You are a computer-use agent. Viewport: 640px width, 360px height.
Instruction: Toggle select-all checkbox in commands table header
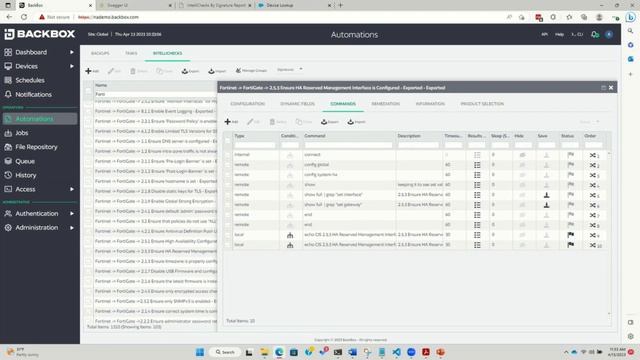click(228, 140)
